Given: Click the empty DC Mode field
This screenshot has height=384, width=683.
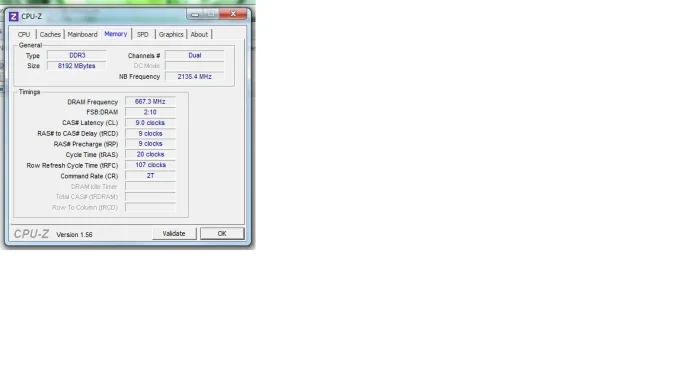Looking at the screenshot, I should (x=195, y=66).
